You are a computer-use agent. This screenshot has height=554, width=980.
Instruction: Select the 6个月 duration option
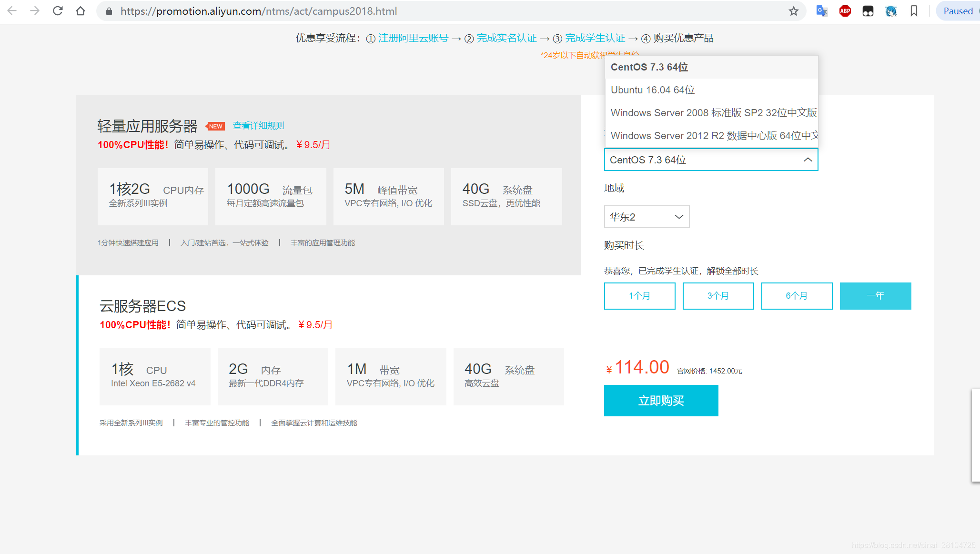coord(797,296)
